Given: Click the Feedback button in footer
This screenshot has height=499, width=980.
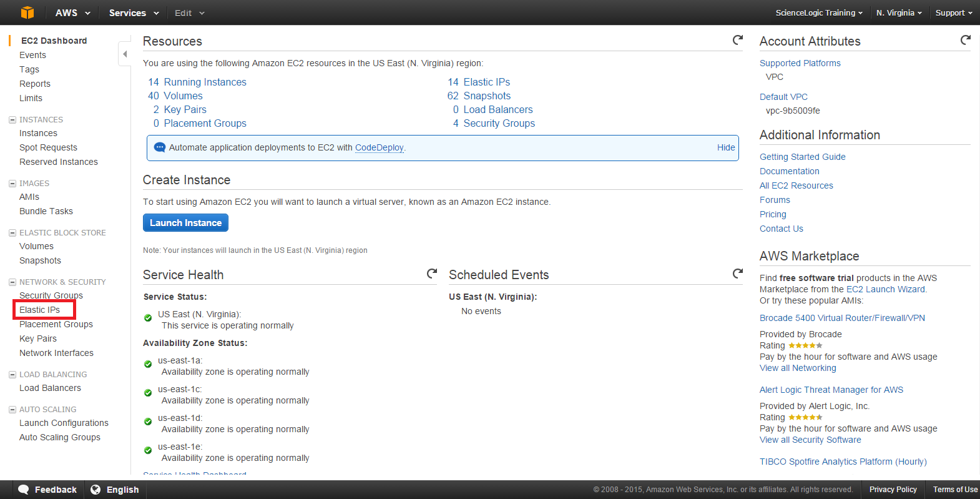Looking at the screenshot, I should point(47,490).
